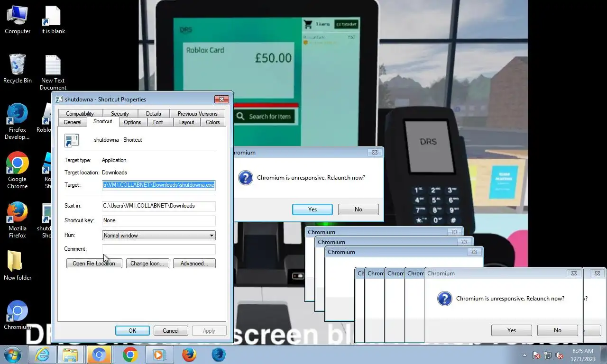Click the Target type value 'Application'

coord(114,160)
